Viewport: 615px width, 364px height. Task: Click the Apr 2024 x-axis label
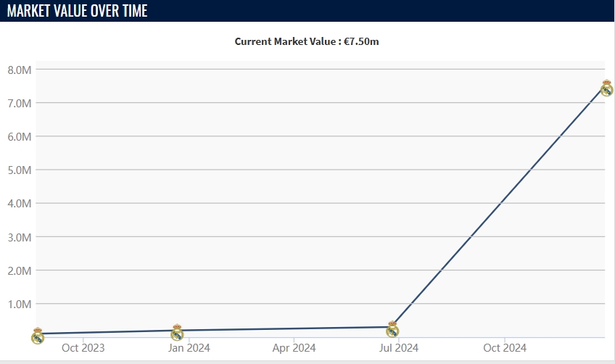coord(294,348)
